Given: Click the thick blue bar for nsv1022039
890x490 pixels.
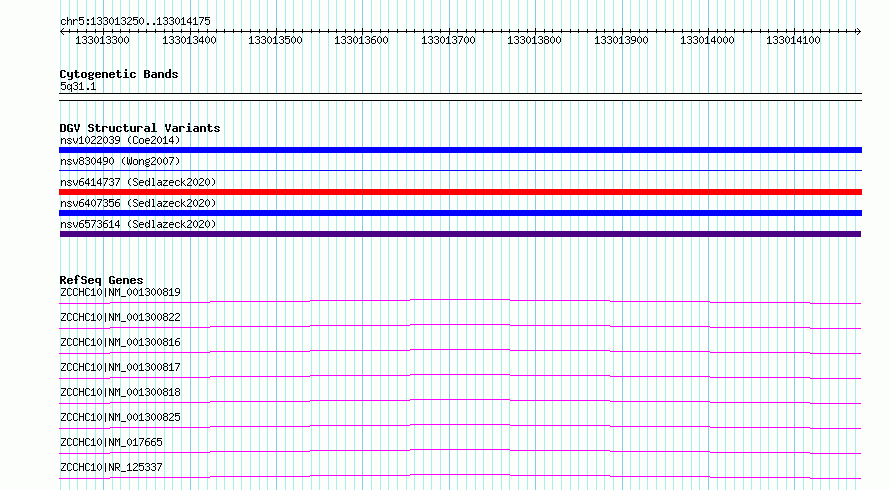Looking at the screenshot, I should tap(460, 150).
